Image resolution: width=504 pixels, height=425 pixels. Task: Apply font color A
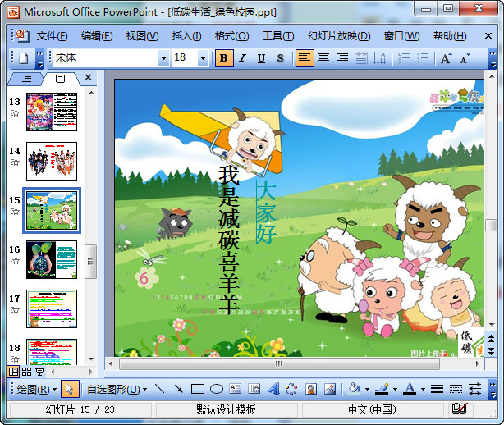click(x=410, y=389)
